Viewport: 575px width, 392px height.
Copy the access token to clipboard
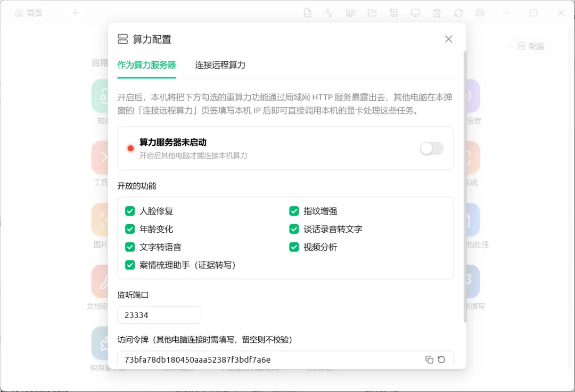click(x=429, y=360)
